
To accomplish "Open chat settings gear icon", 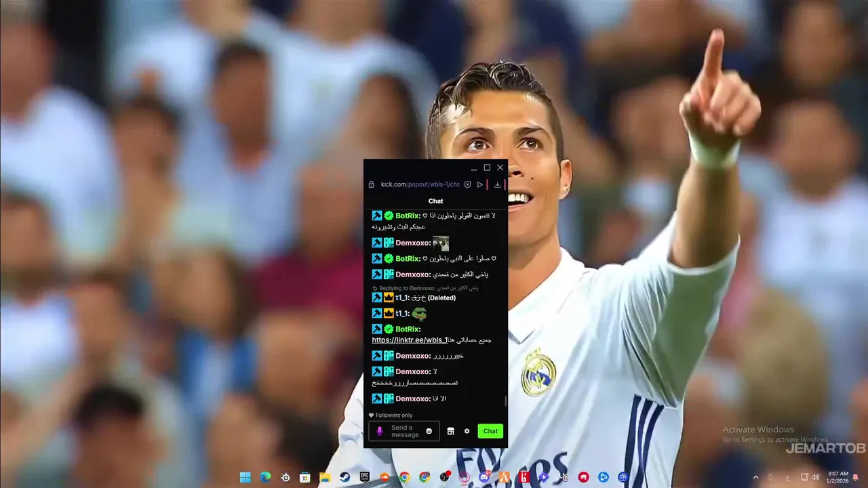I will (x=467, y=431).
